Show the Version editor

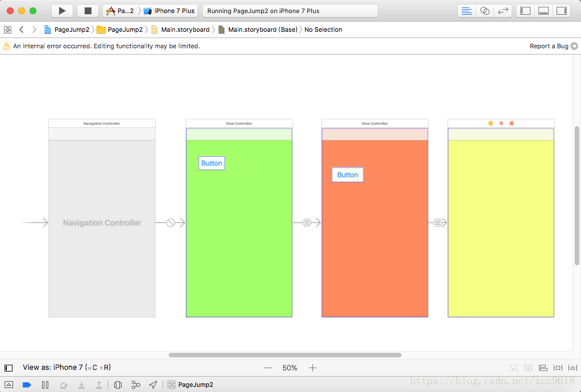(x=503, y=11)
